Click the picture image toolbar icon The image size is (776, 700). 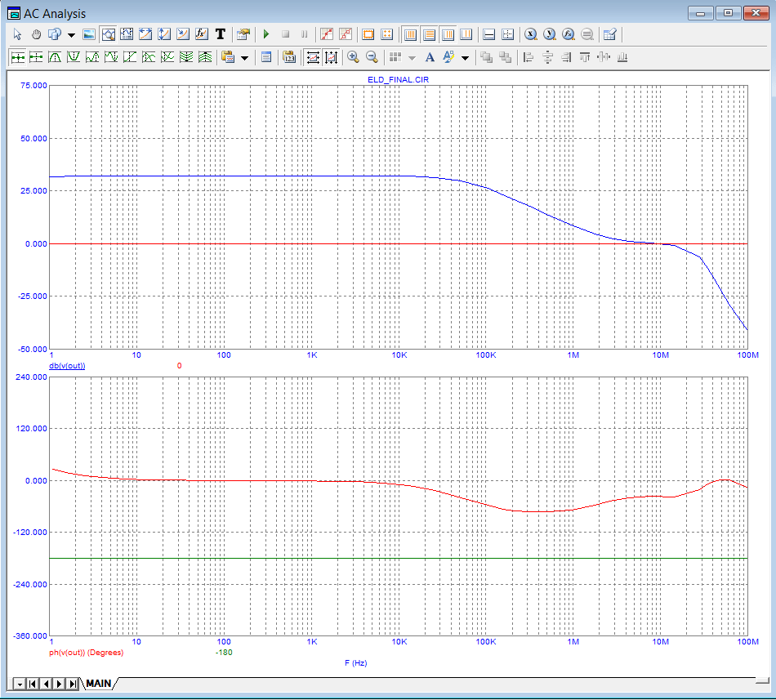pos(89,34)
